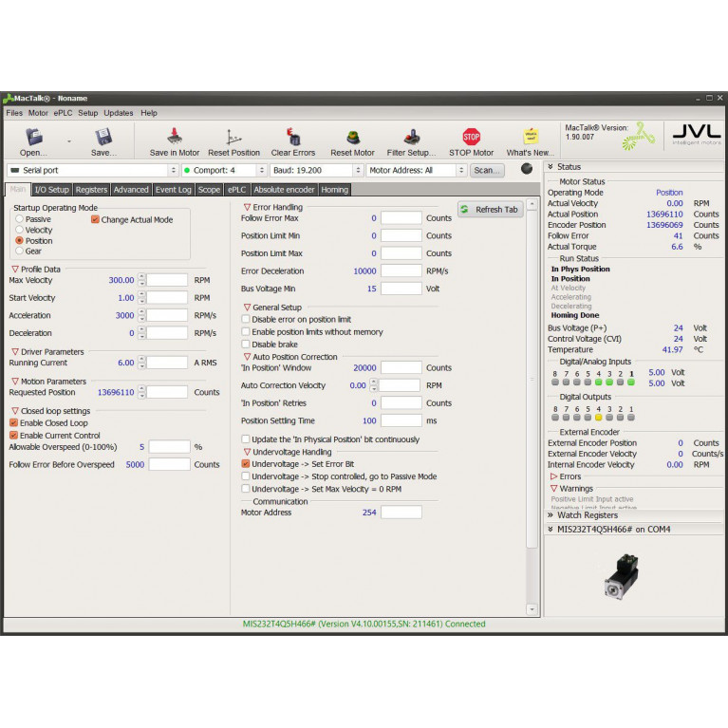Toggle Change Actual Mode checkbox

(x=95, y=219)
